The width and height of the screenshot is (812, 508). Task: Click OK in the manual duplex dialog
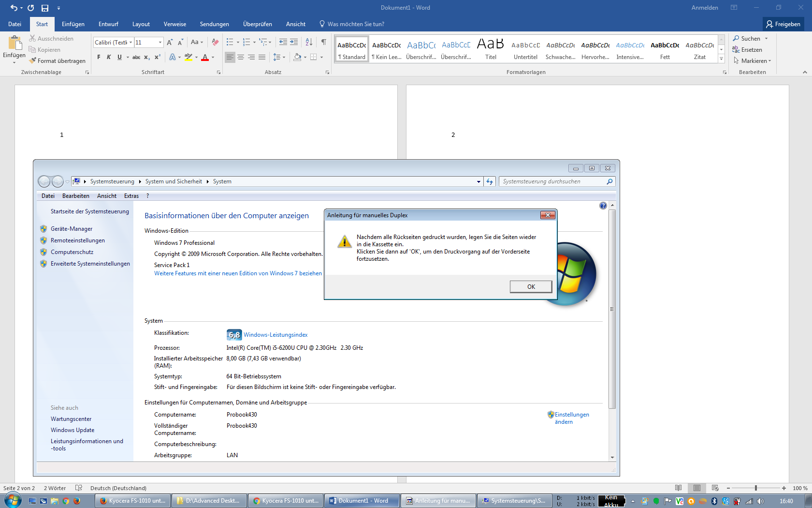pos(531,287)
